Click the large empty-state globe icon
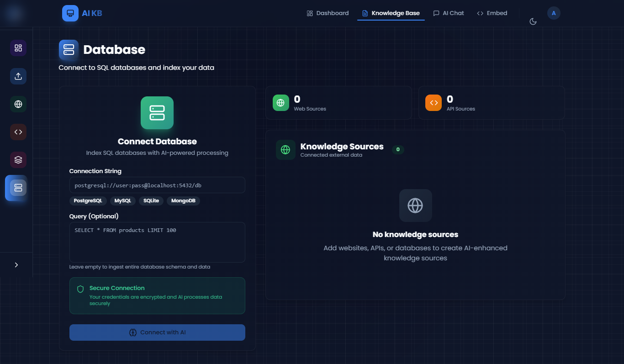 pos(415,206)
